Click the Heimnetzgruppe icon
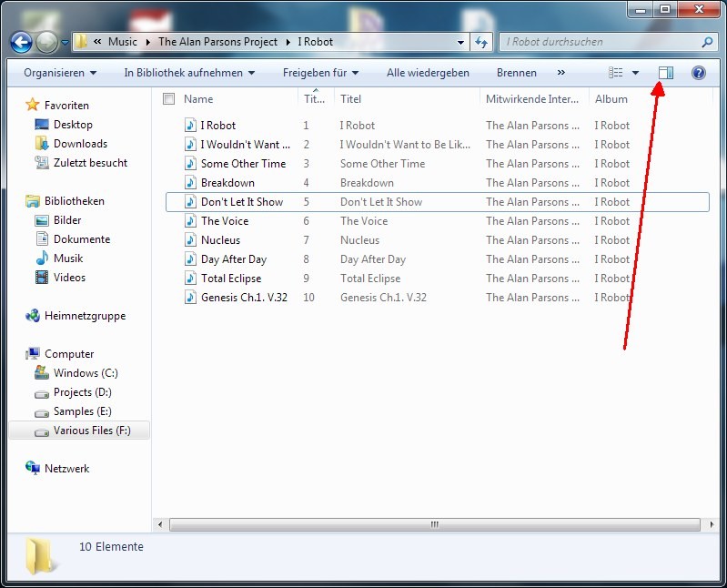Image resolution: width=727 pixels, height=588 pixels. 33,316
